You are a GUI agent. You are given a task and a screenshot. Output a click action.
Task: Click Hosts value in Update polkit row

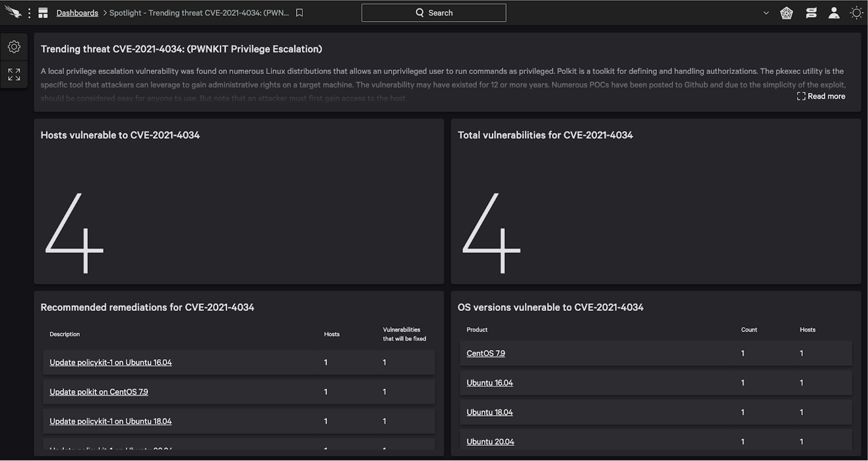pos(325,391)
